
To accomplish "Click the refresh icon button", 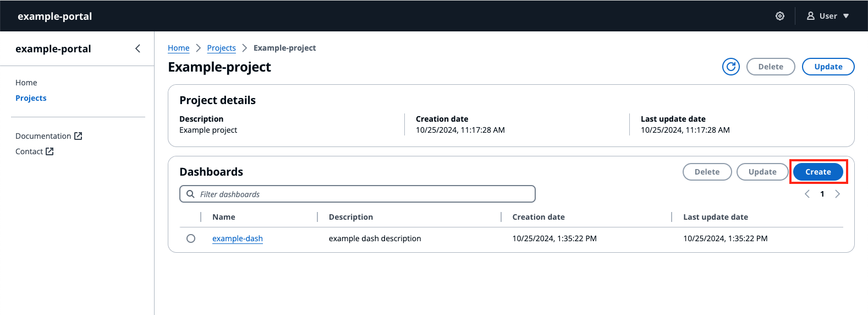I will pyautogui.click(x=730, y=67).
